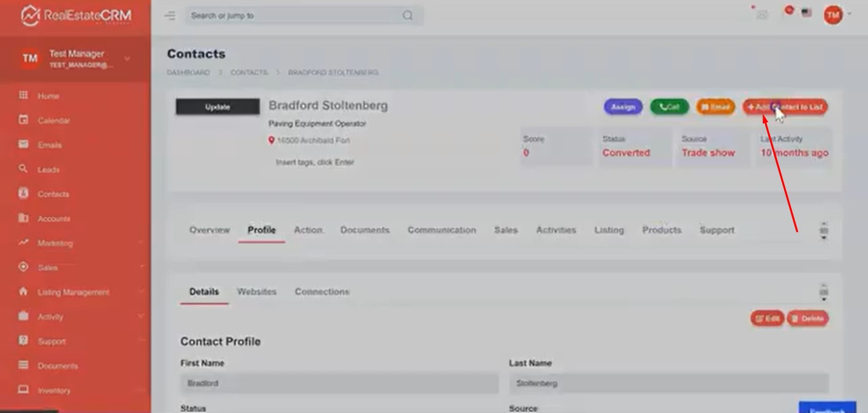Open Home from the sidebar icon
868x413 pixels.
[24, 95]
